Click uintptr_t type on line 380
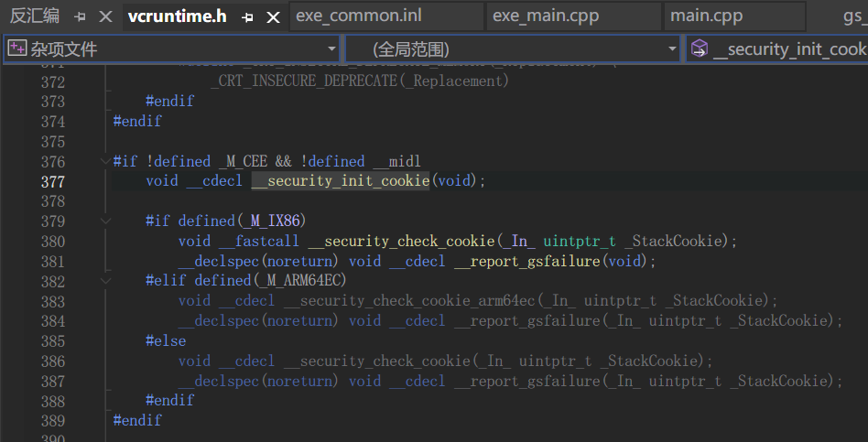 point(580,242)
